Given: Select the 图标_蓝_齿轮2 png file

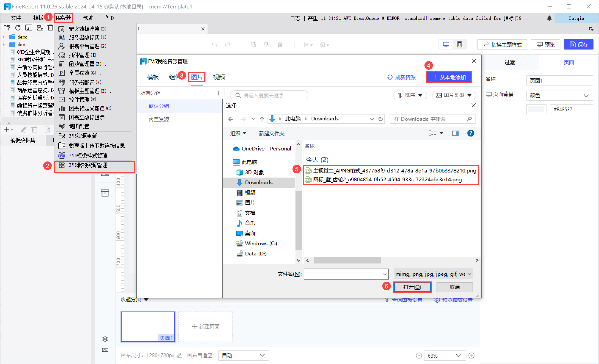Looking at the screenshot, I should [383, 179].
